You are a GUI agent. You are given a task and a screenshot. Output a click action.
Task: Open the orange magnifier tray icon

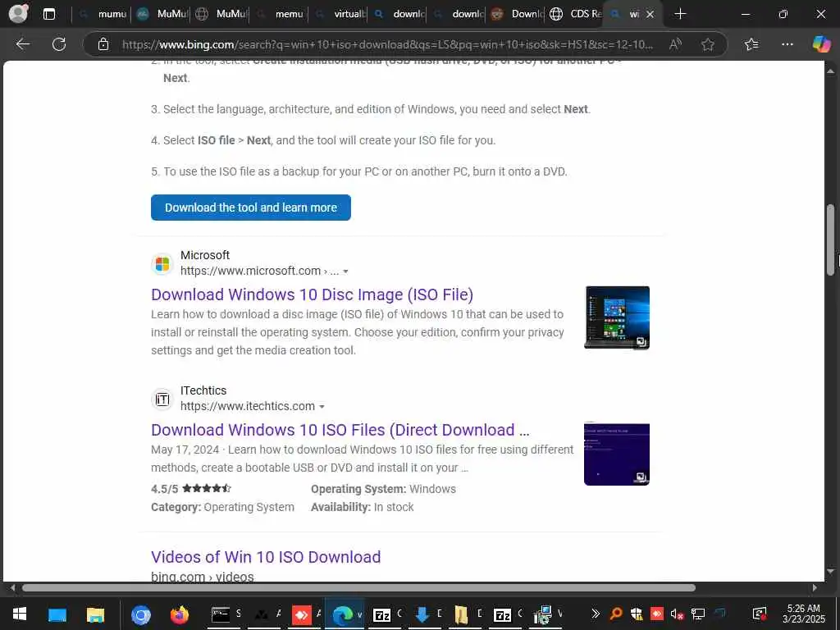(x=617, y=614)
